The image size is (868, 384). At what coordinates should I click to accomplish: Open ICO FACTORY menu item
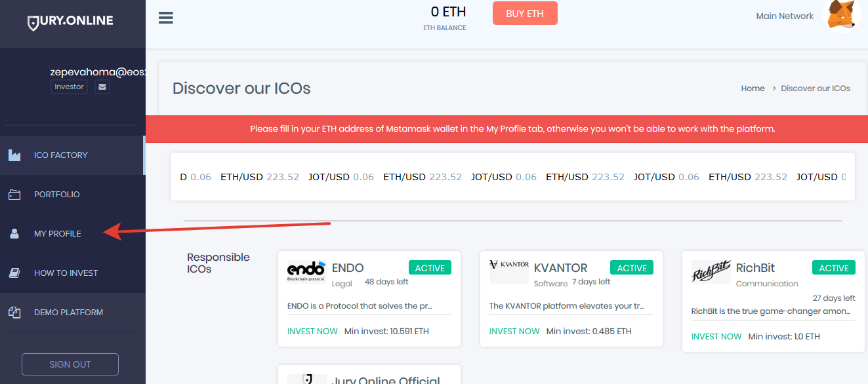(72, 155)
